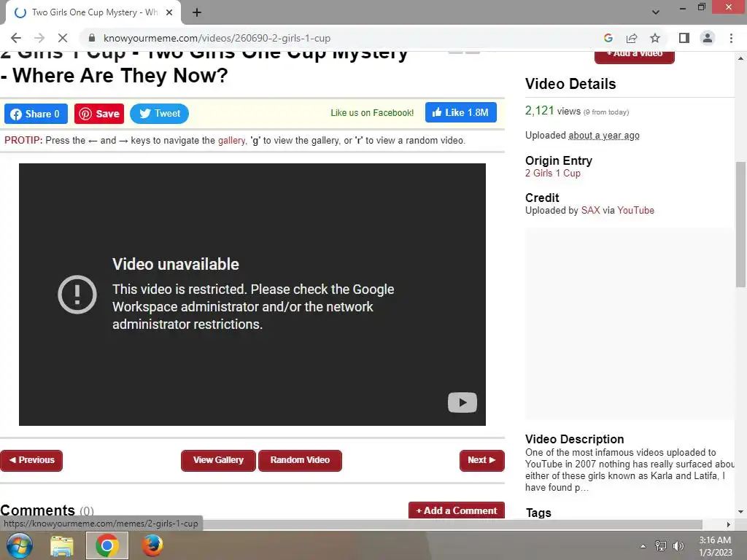Show hidden system tray icons
The image size is (747, 560).
pos(643,546)
